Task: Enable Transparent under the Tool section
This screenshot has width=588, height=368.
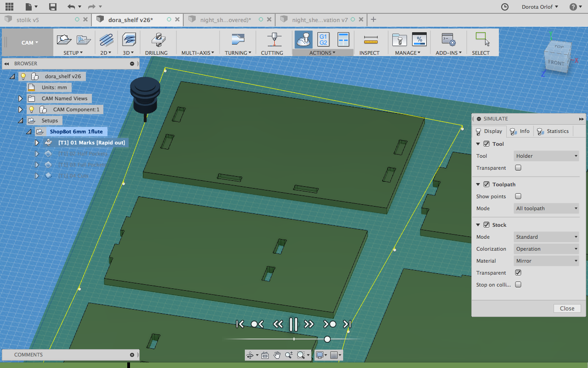Action: tap(518, 168)
